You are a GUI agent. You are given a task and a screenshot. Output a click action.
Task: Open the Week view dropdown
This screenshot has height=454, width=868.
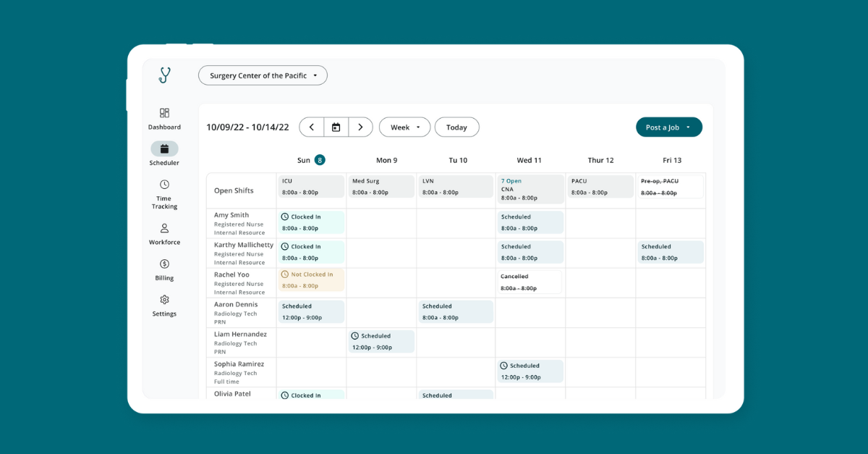click(404, 127)
